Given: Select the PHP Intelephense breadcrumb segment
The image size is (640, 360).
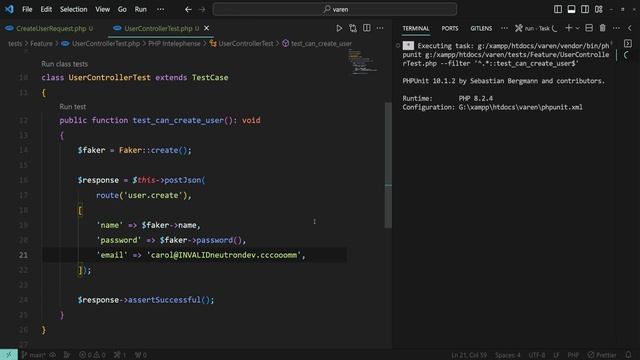Looking at the screenshot, I should click(174, 43).
